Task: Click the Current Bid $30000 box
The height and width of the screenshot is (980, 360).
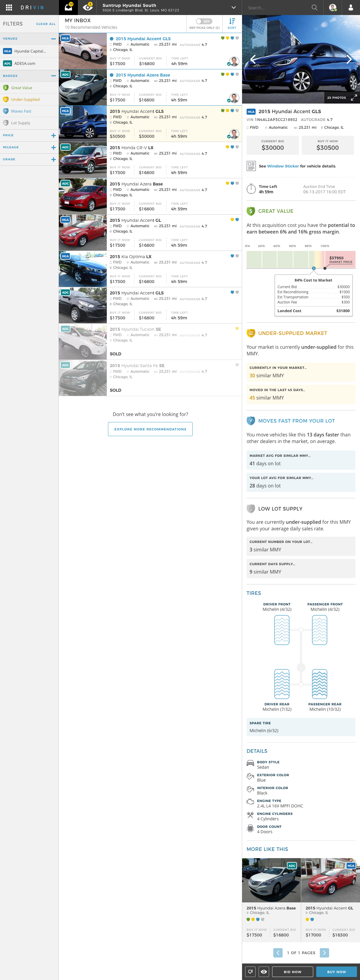Action: [x=273, y=145]
